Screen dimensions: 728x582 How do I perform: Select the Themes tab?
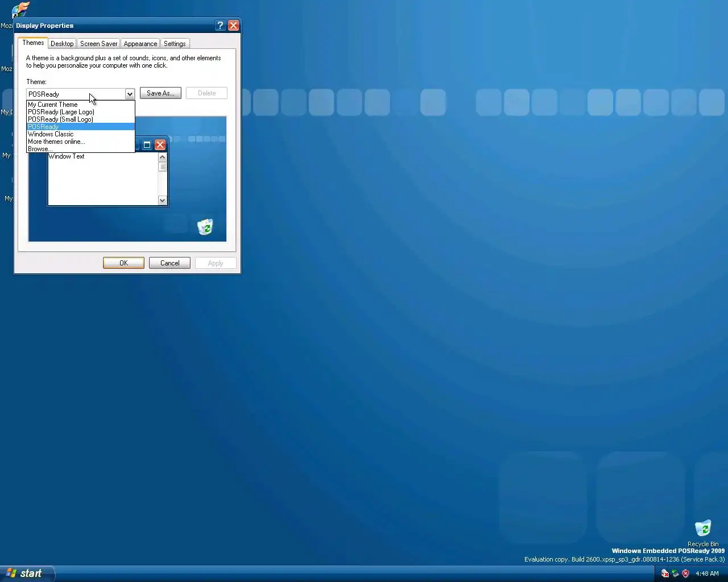click(33, 43)
